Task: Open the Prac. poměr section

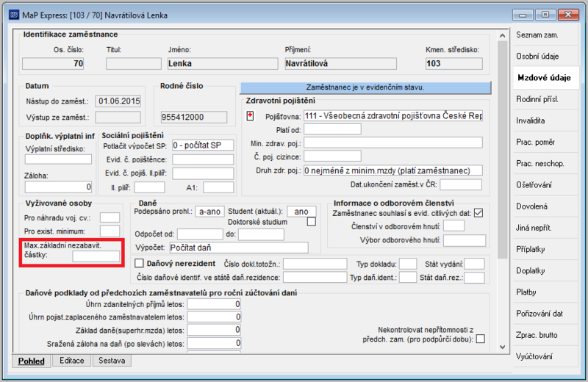Action: 545,142
